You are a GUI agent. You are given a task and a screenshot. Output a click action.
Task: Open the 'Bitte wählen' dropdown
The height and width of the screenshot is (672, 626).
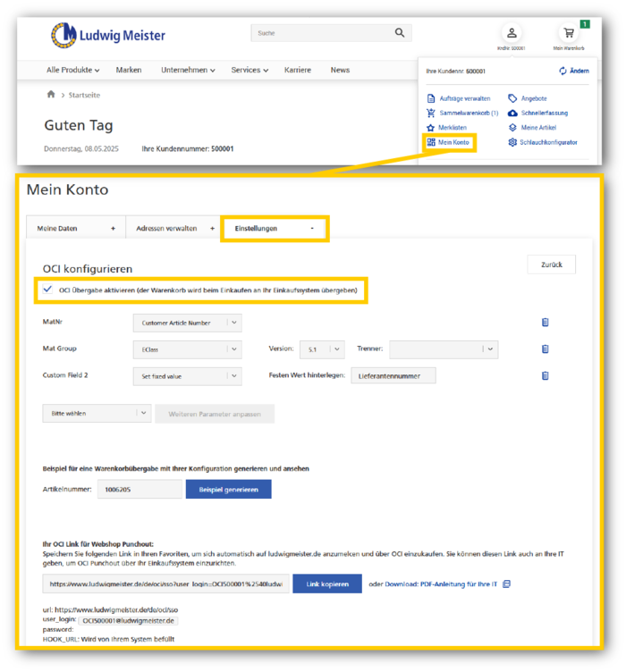[97, 413]
